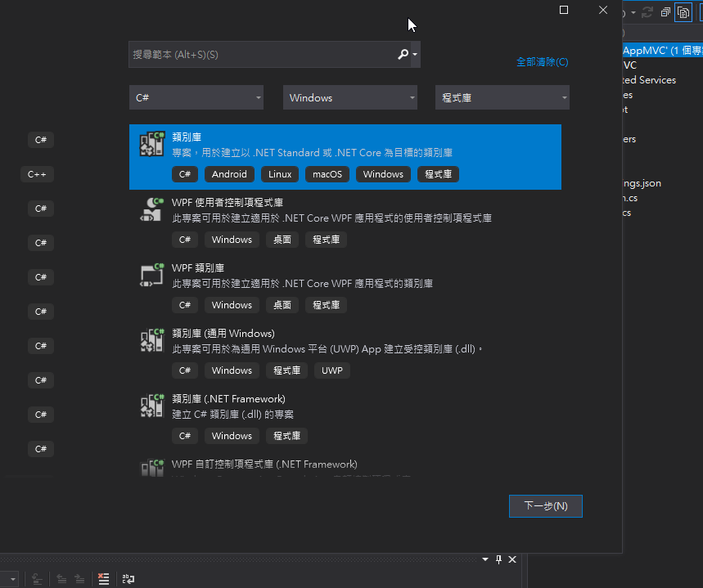Click the Linux tag on selected 類別庫 template
The height and width of the screenshot is (588, 703).
pyautogui.click(x=280, y=174)
